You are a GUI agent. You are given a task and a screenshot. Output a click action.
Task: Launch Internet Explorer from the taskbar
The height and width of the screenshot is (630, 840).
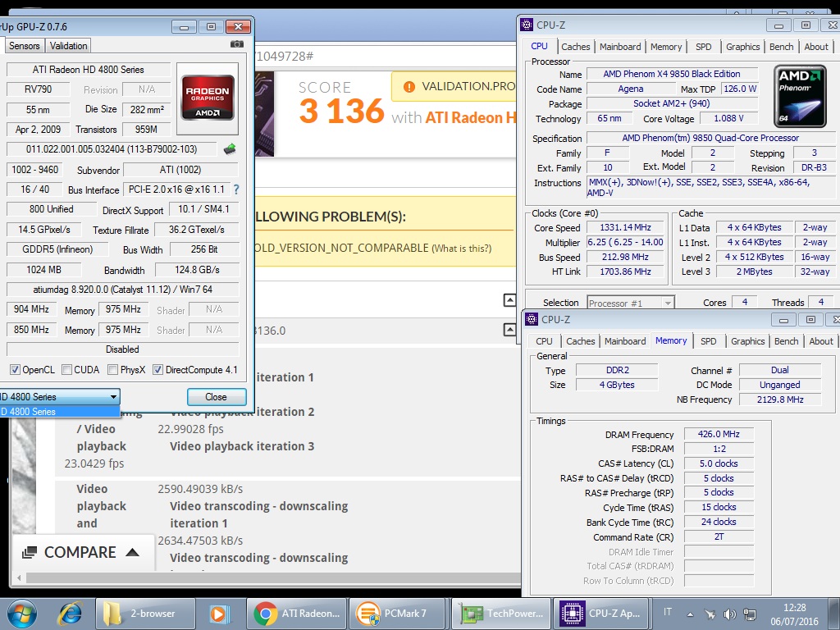point(71,614)
